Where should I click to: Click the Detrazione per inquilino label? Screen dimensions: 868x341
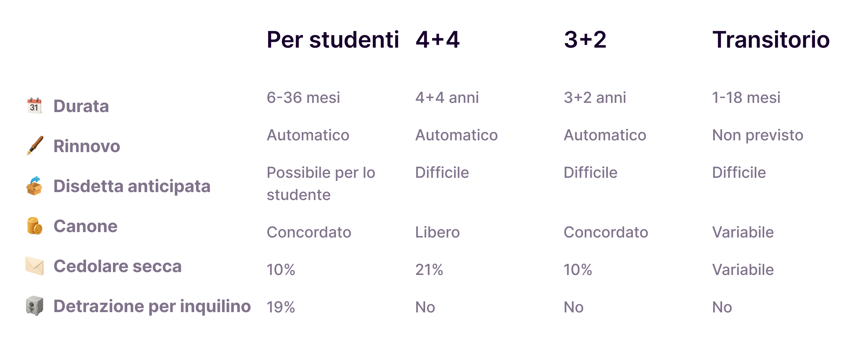(152, 306)
